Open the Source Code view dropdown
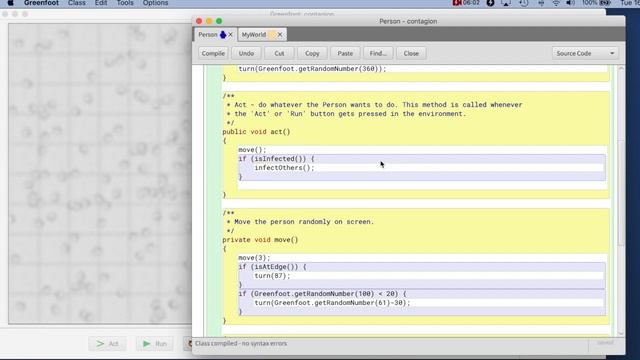640x360 pixels. click(585, 53)
